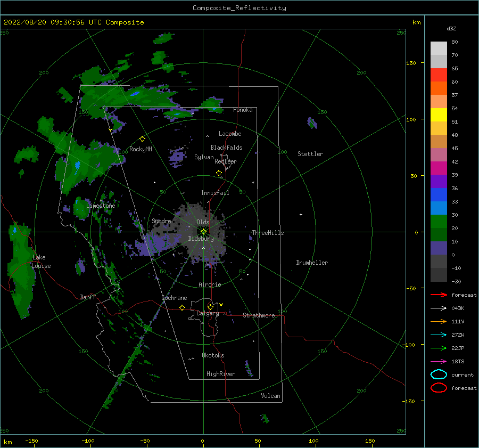479x448 pixels.
Task: Click the 'Strathmore' map label
Action: point(259,315)
